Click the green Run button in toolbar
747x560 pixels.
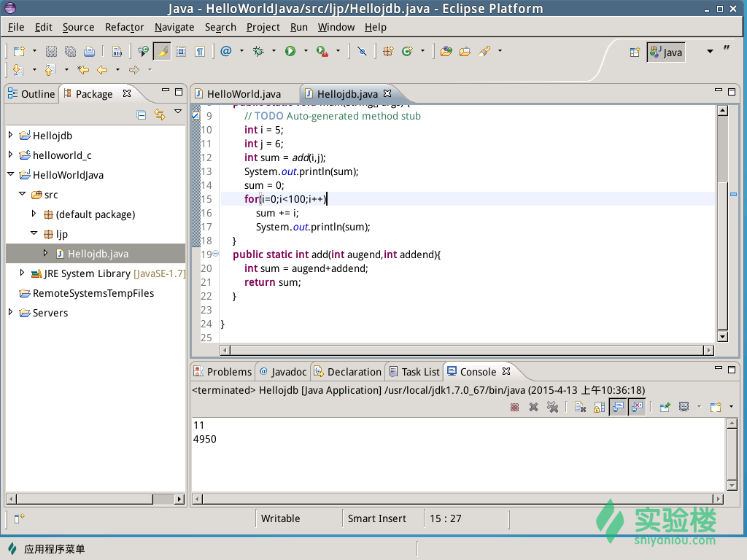[x=290, y=51]
